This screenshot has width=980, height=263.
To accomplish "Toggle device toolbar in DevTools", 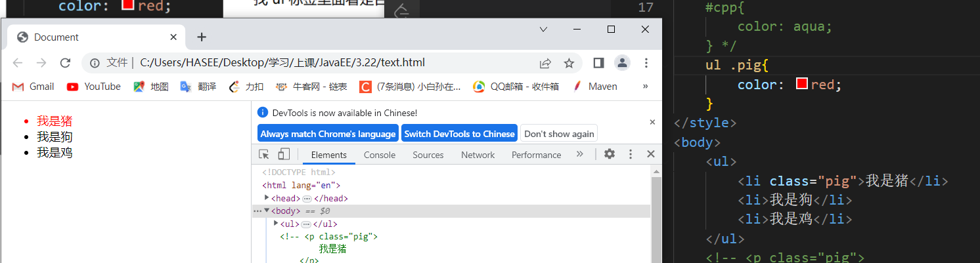I will [x=284, y=154].
